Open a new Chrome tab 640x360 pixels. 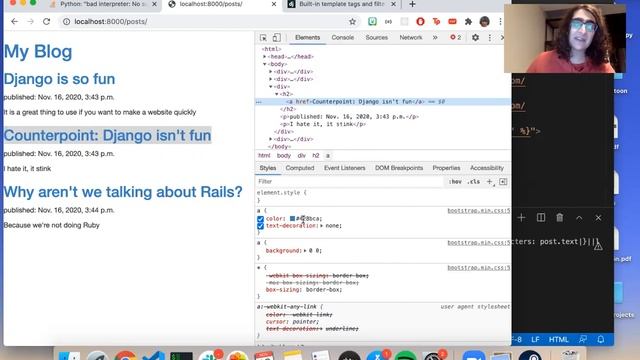click(x=412, y=4)
